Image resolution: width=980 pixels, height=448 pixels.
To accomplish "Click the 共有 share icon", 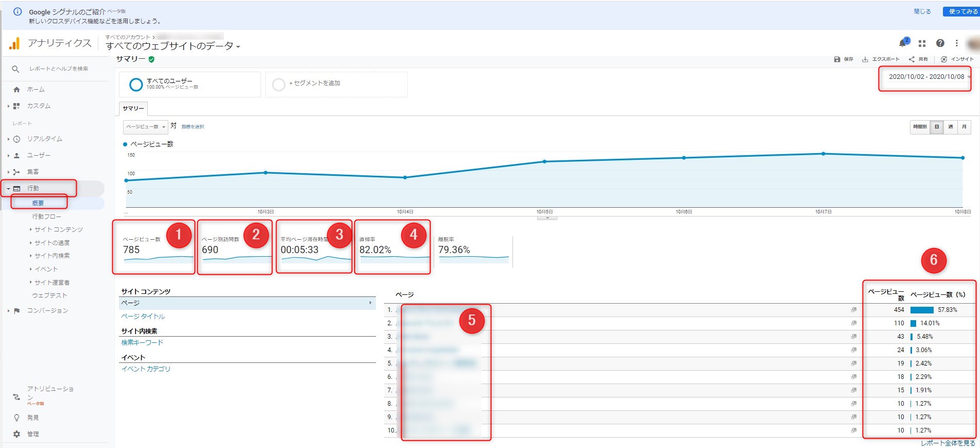I will tap(912, 59).
